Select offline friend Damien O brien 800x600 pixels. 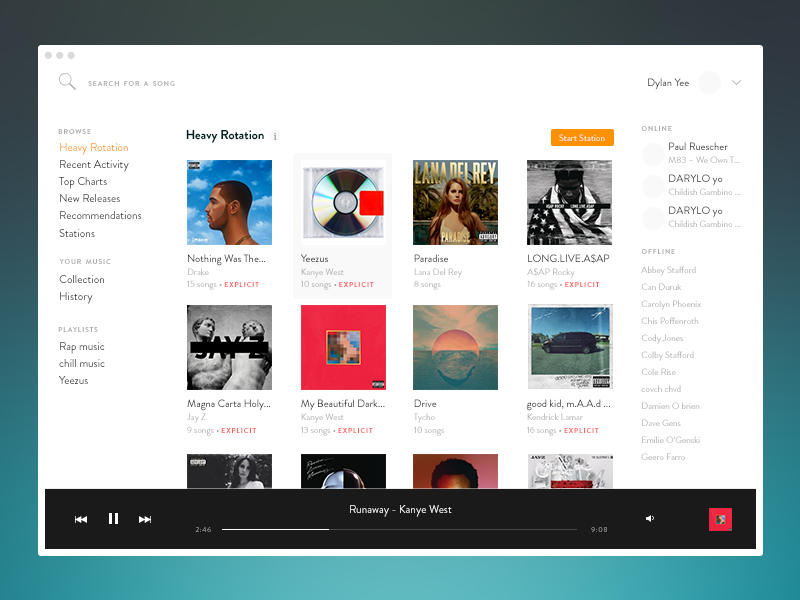670,406
